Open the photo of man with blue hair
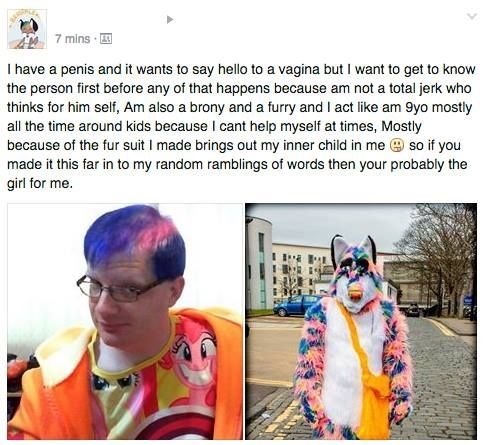The width and height of the screenshot is (485, 445). click(125, 321)
